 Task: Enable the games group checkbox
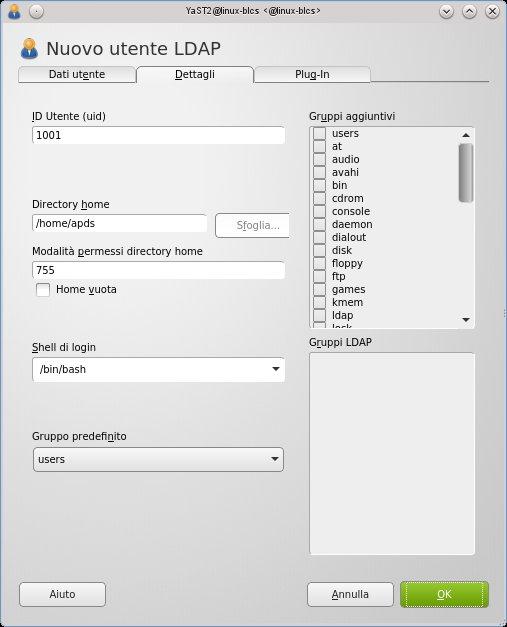319,290
